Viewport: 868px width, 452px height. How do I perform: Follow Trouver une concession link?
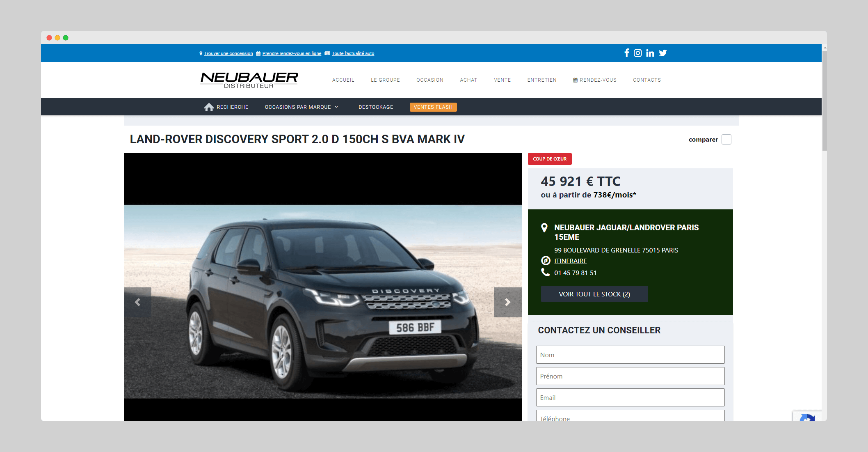(x=228, y=53)
